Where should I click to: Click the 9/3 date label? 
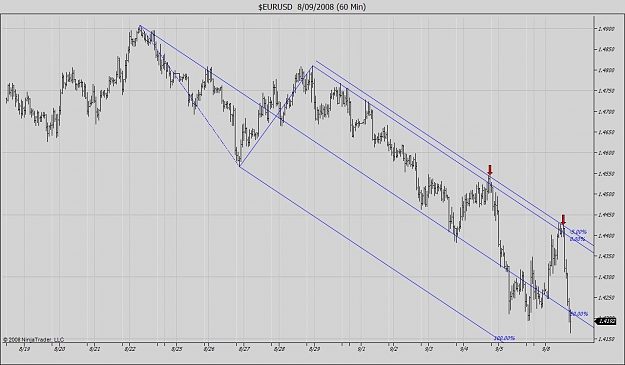coord(428,349)
